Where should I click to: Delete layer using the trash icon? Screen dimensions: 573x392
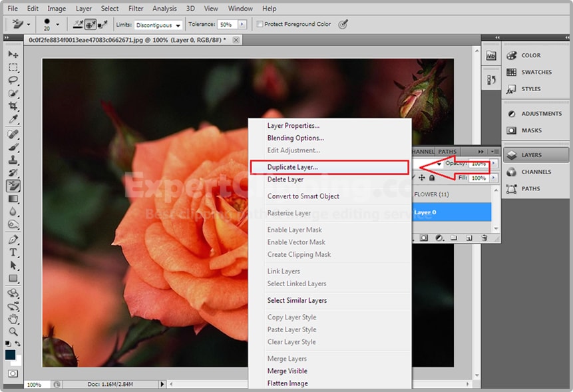click(x=484, y=238)
